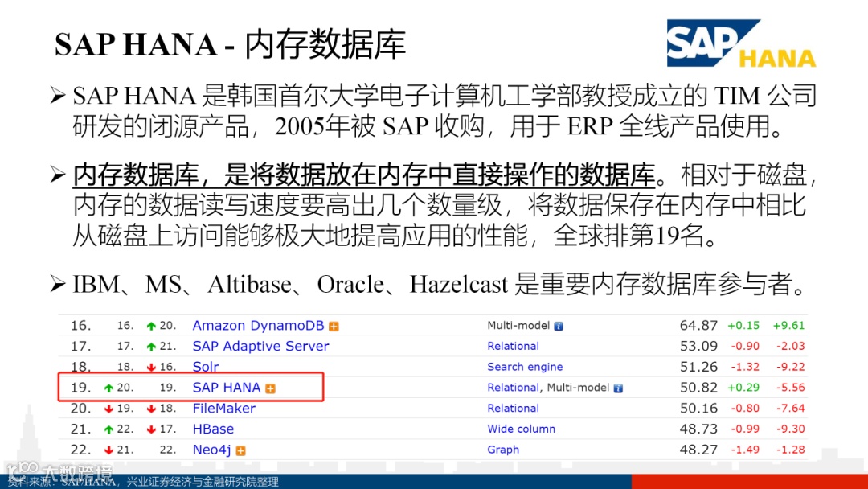The width and height of the screenshot is (868, 489).
Task: Click the Search engine model link
Action: tap(525, 367)
